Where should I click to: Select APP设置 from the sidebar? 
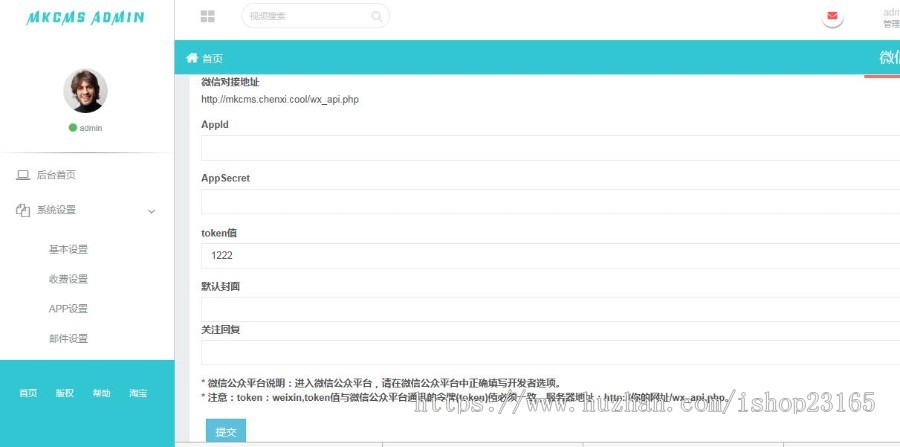(68, 309)
